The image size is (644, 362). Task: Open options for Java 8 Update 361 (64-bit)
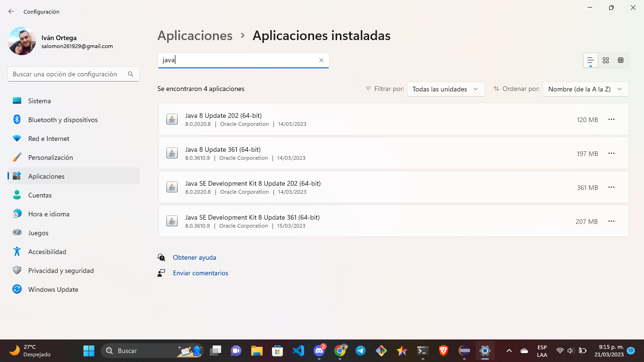tap(611, 154)
